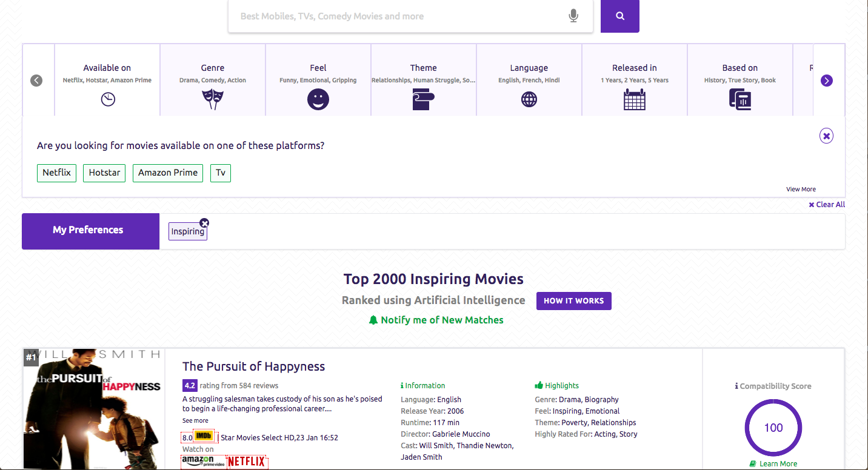Select the Amazon Prime platform option
The image size is (868, 470).
coord(168,173)
